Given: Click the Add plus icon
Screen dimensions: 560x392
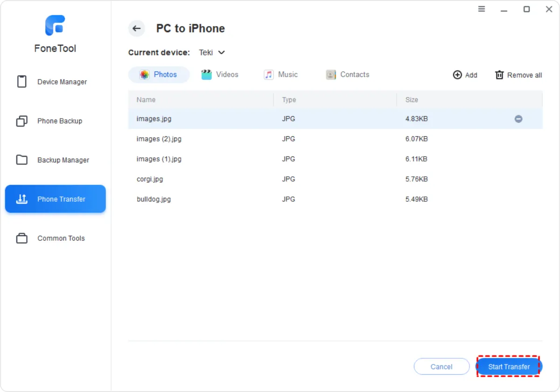Looking at the screenshot, I should (x=457, y=75).
